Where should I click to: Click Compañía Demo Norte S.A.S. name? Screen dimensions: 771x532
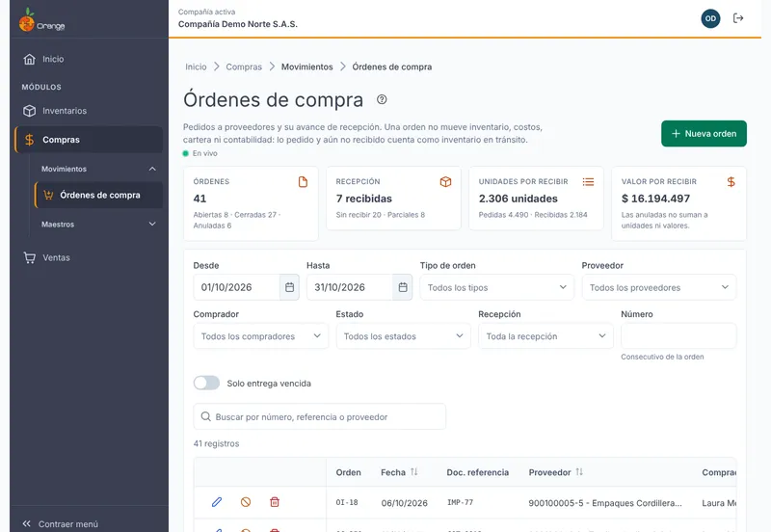(x=237, y=24)
